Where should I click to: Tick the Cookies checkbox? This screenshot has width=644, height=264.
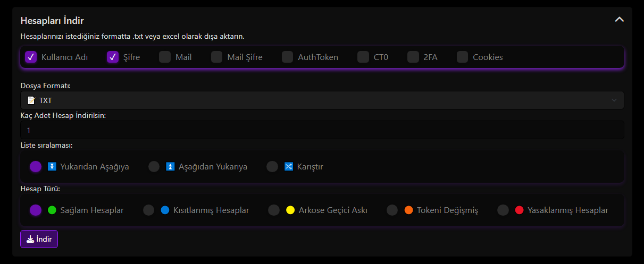point(462,57)
